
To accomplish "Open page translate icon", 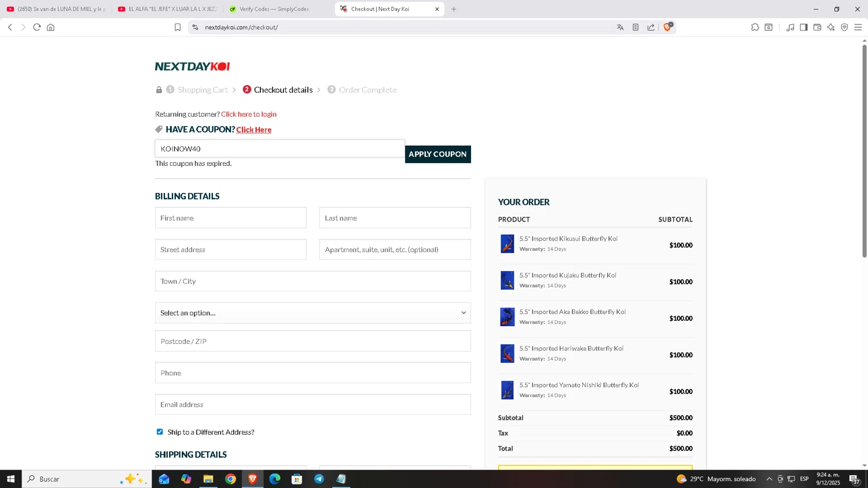I will (620, 27).
